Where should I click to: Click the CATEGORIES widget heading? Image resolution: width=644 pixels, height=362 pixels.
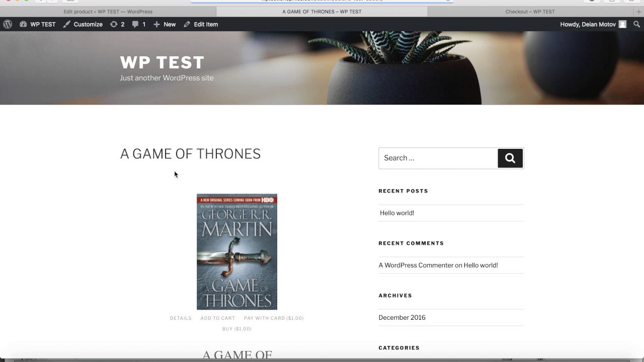pos(399,348)
